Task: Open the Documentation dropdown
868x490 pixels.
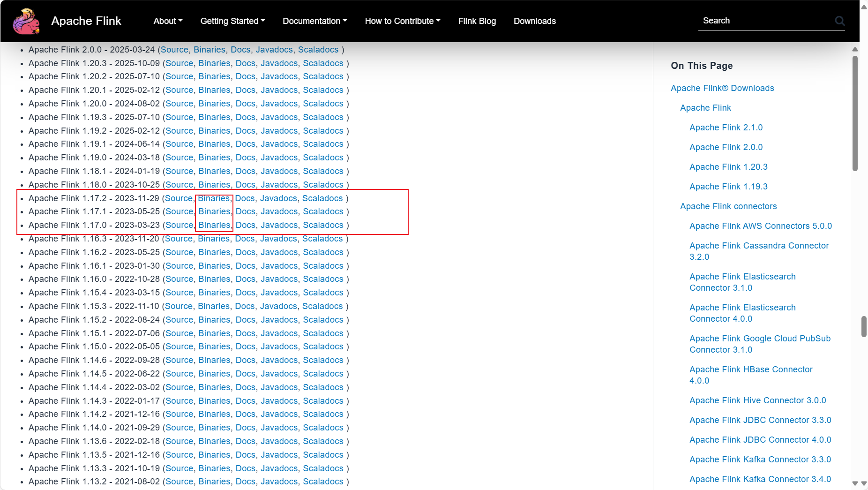Action: [x=315, y=21]
